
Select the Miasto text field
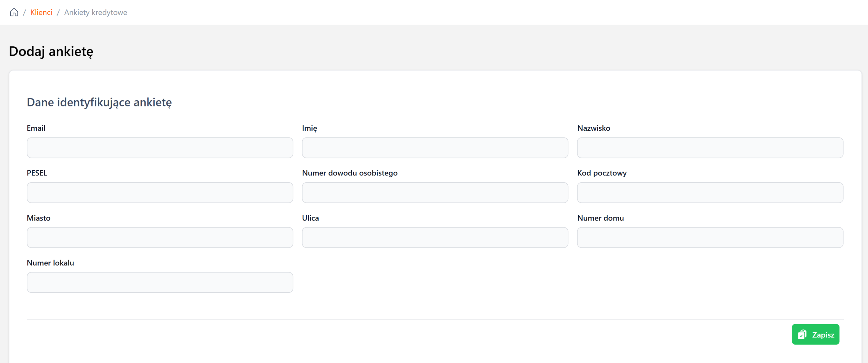pos(160,238)
